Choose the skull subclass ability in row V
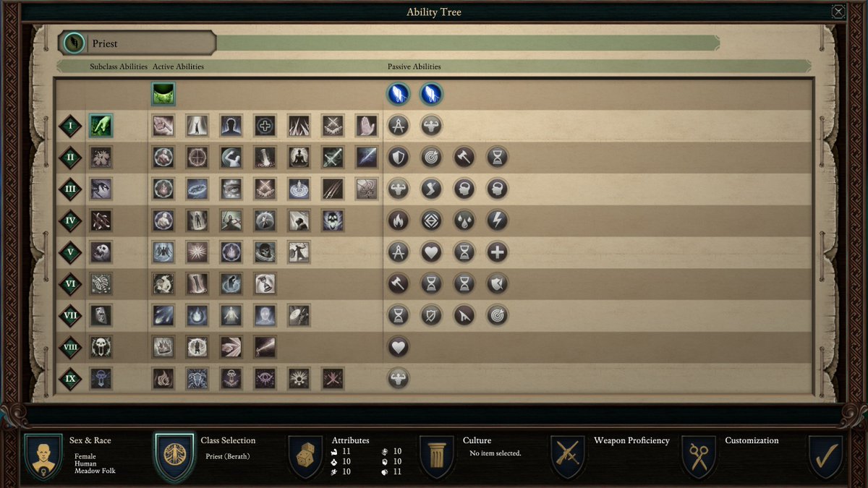Screen dimensions: 868x488 pyautogui.click(x=101, y=252)
